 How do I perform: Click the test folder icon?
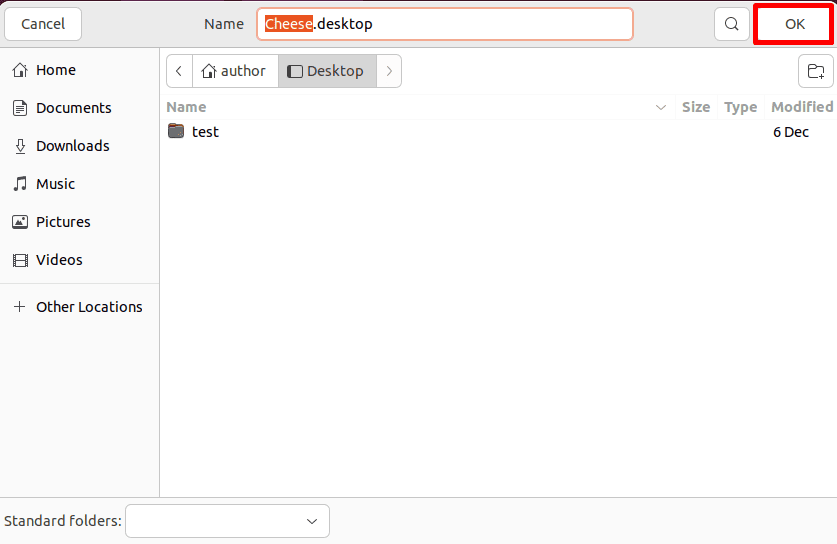click(x=176, y=131)
